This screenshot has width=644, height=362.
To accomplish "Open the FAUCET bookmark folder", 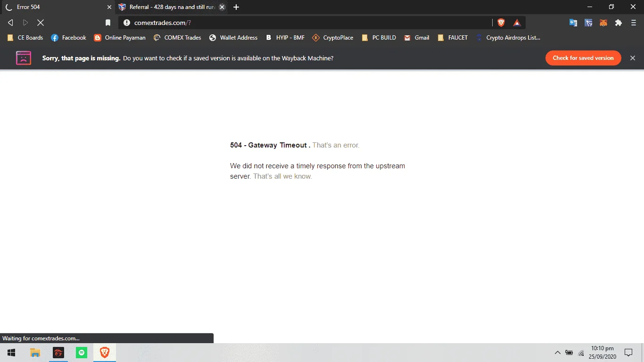I will tap(453, 38).
